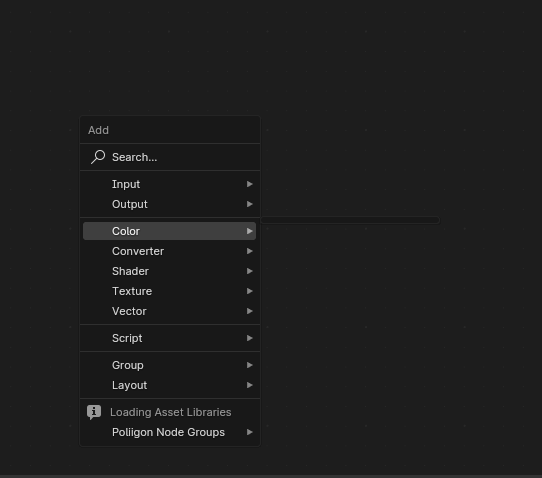This screenshot has height=478, width=542.
Task: Open the Texture node category
Action: (x=169, y=291)
